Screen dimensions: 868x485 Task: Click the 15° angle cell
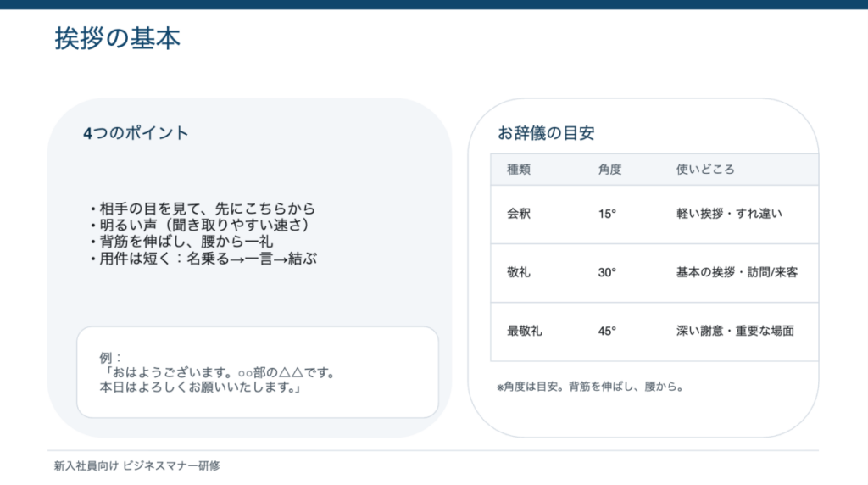(607, 214)
